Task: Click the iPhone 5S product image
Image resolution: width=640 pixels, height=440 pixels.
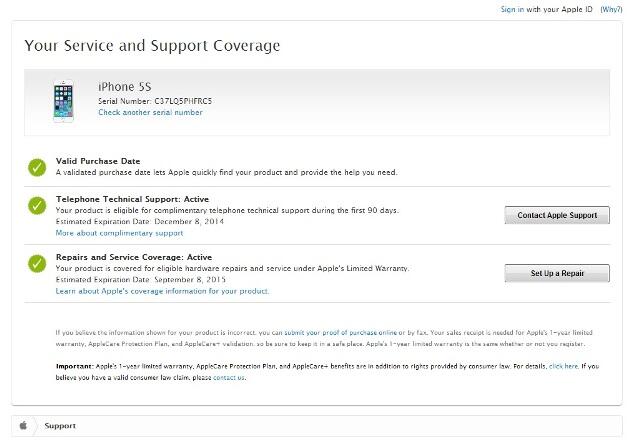Action: click(63, 101)
